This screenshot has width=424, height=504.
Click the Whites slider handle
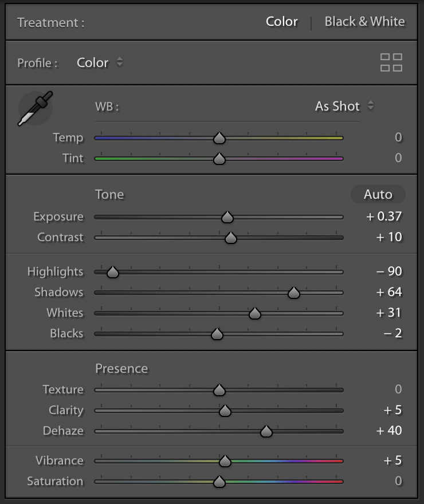pos(254,313)
